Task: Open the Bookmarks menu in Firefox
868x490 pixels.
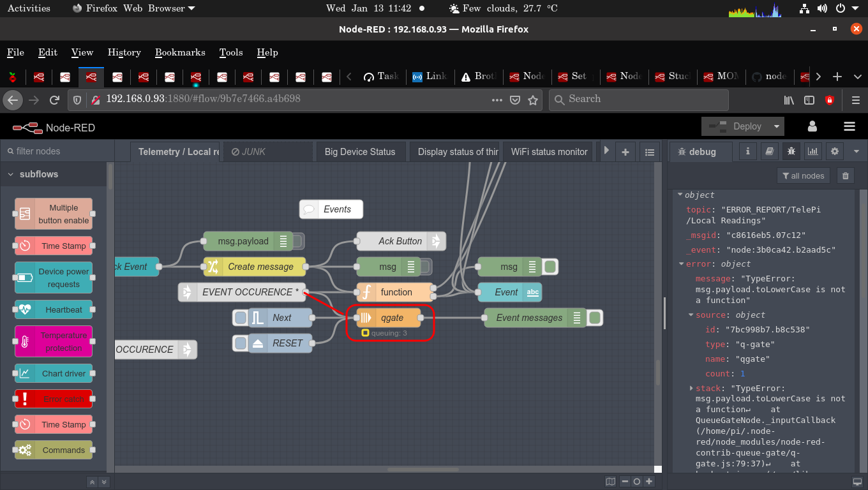Action: (179, 52)
